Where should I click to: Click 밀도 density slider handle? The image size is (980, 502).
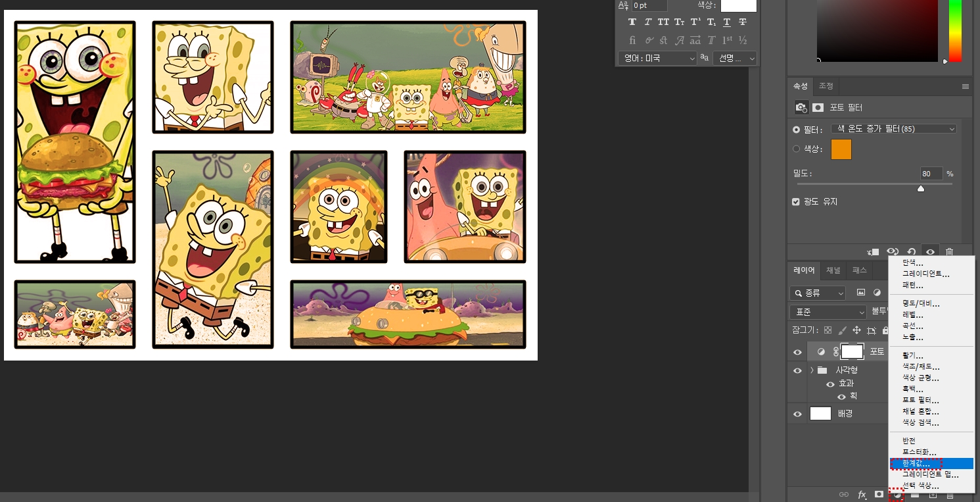click(921, 188)
